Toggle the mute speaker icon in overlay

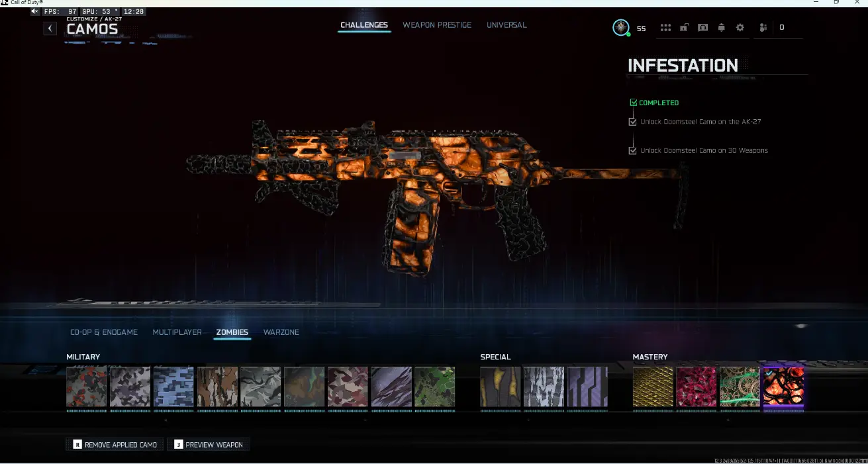click(34, 12)
